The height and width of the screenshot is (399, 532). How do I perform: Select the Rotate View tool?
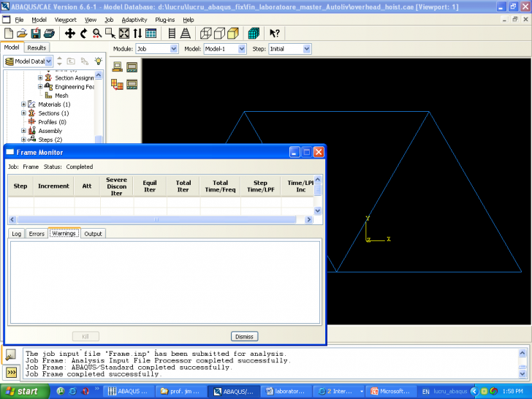[83, 34]
